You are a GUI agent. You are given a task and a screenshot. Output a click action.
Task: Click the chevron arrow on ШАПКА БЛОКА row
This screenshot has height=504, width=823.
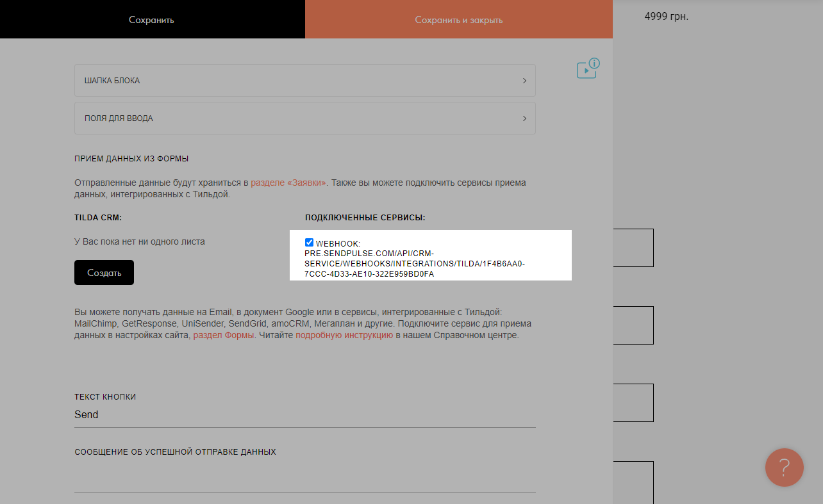[524, 81]
